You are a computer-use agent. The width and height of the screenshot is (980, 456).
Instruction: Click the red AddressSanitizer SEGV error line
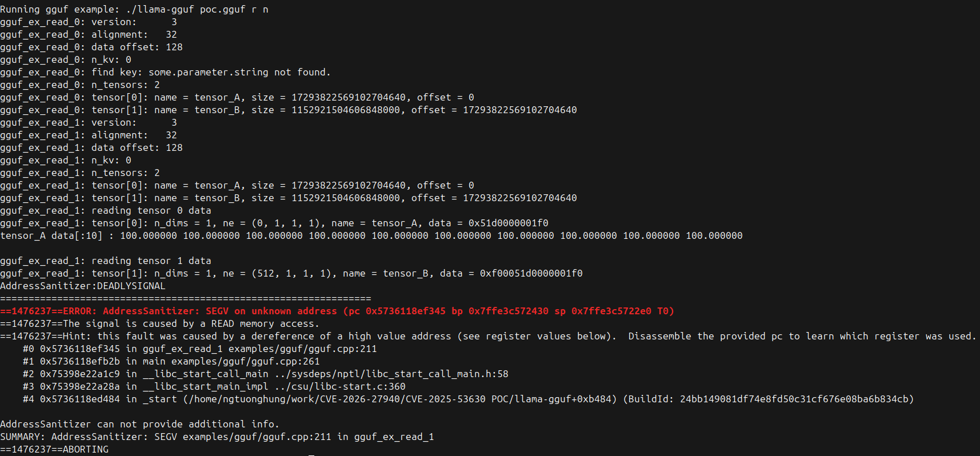(337, 311)
